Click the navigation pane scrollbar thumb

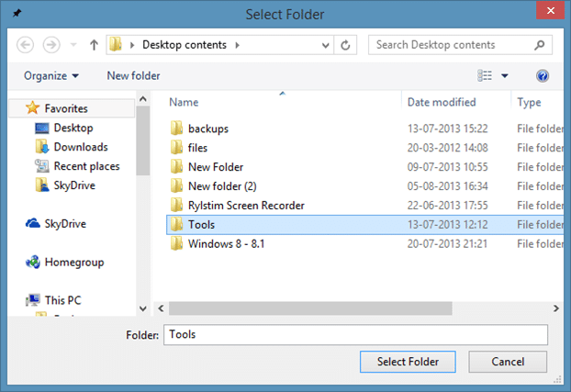point(143,140)
